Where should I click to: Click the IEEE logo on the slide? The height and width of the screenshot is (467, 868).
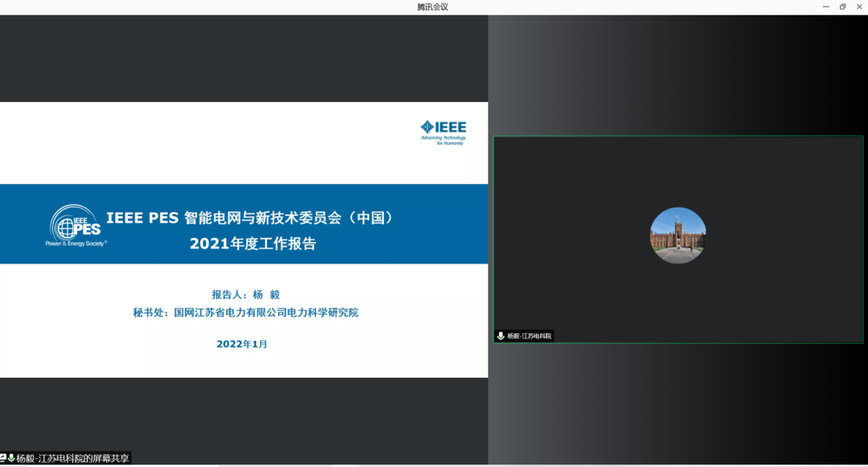click(444, 133)
